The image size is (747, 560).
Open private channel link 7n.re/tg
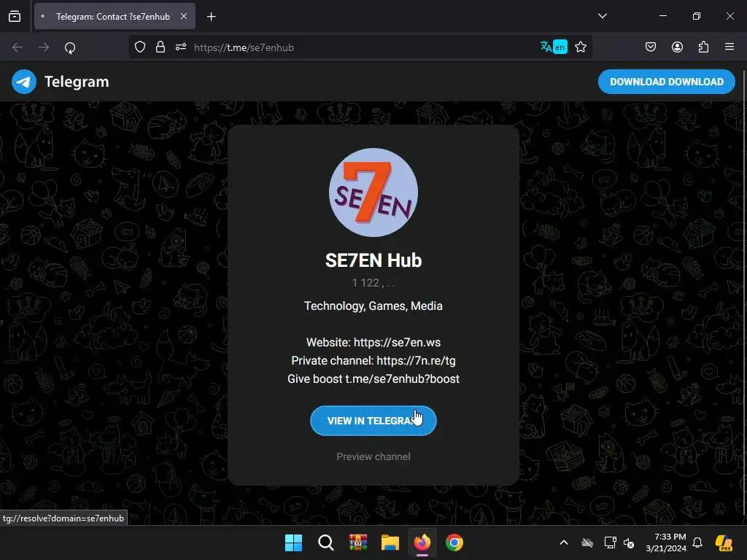[416, 360]
